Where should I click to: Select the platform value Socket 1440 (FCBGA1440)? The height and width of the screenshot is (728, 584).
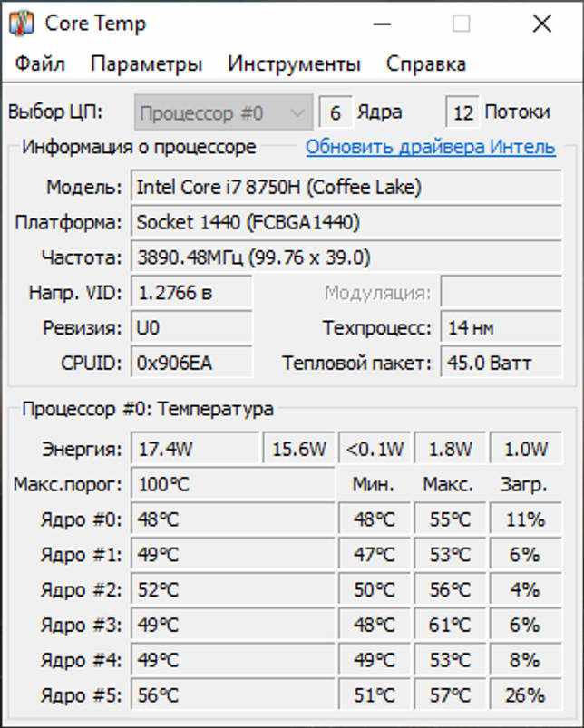(346, 222)
